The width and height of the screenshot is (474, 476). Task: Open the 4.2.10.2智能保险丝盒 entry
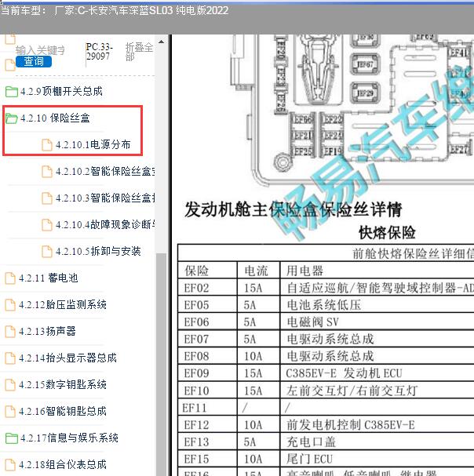coord(105,171)
